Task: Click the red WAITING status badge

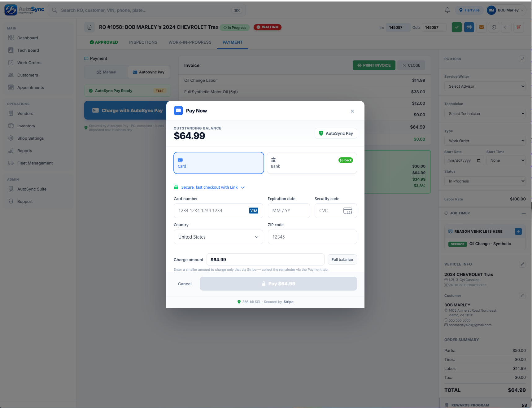Action: [x=268, y=27]
